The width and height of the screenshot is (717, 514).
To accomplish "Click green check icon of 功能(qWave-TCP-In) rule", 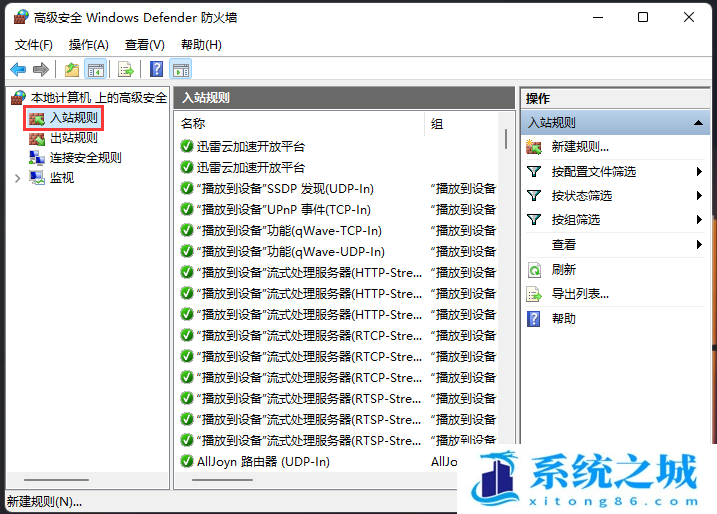I will tap(187, 230).
